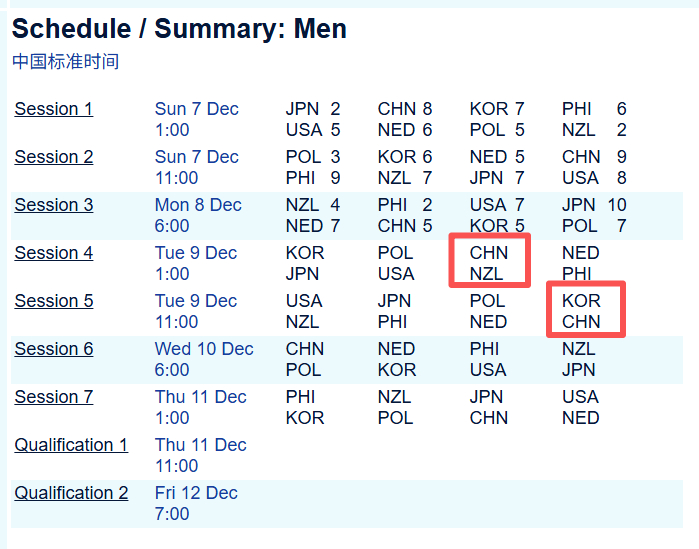The image size is (699, 549).
Task: Click the 中国标准时间 timezone text
Action: point(65,62)
